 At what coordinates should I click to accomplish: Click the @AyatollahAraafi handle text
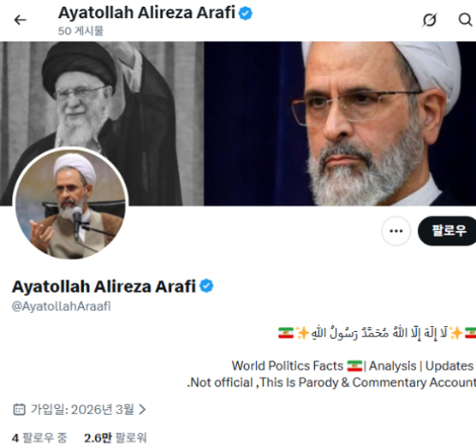(x=61, y=306)
